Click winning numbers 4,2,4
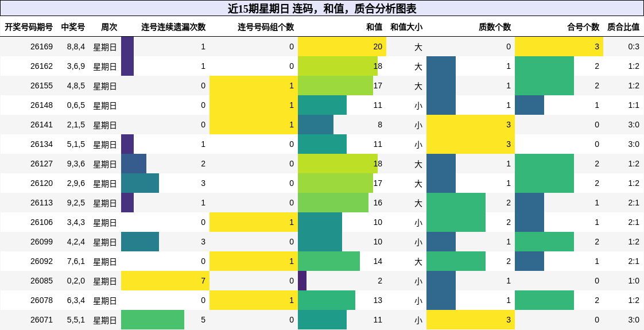Image resolution: width=644 pixels, height=330 pixels. [x=76, y=242]
